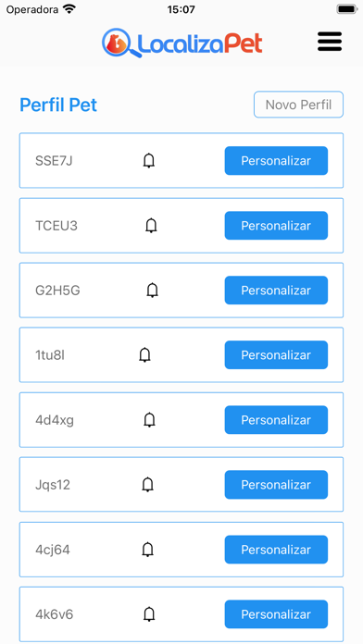Tap the bell icon for G2H5G
Image resolution: width=363 pixels, height=644 pixels.
click(x=153, y=290)
